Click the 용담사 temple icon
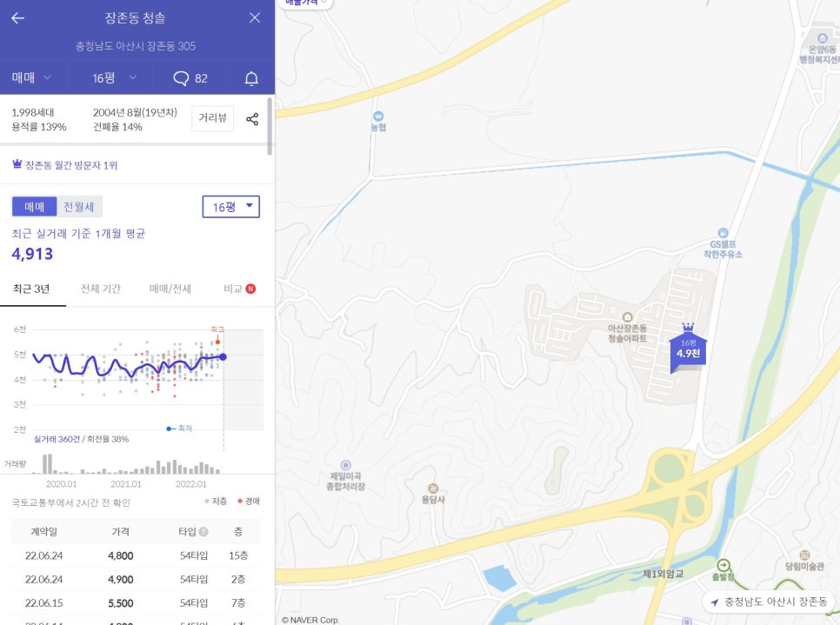The height and width of the screenshot is (625, 840). (433, 488)
